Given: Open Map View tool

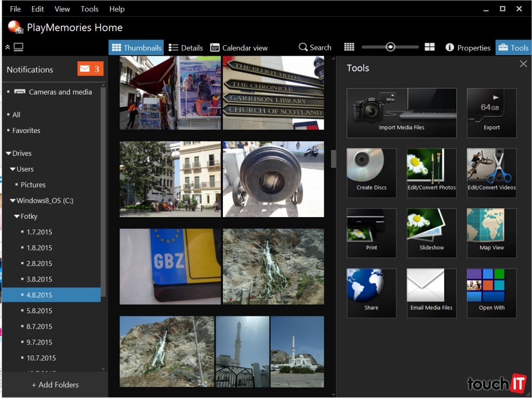Looking at the screenshot, I should tap(491, 233).
